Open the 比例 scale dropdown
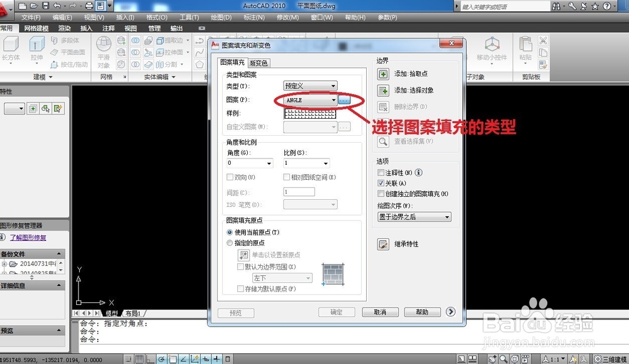Viewport: 629px width, 364px height. point(306,163)
